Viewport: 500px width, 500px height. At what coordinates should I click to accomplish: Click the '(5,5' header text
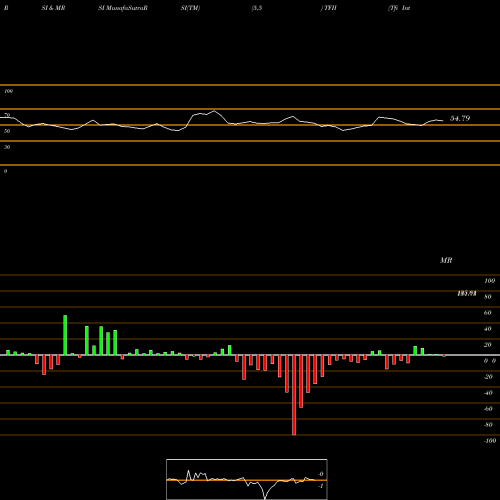point(257,8)
